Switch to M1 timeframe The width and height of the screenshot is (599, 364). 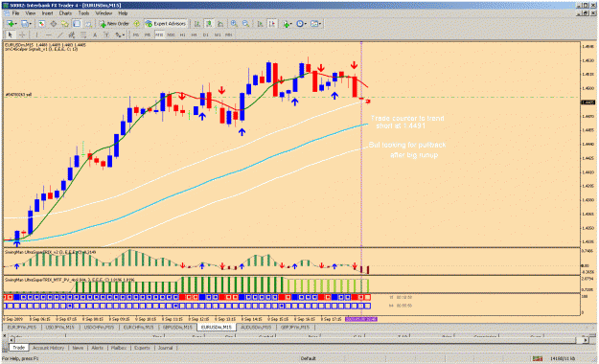coord(136,34)
